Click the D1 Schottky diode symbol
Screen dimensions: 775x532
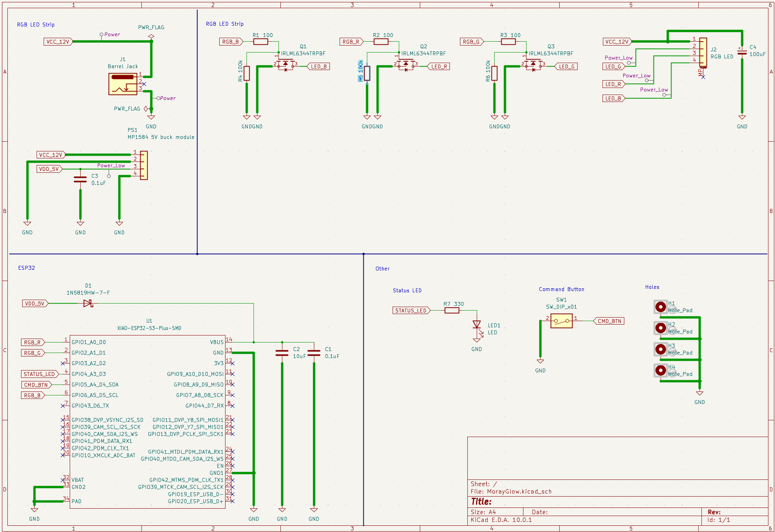coord(88,303)
